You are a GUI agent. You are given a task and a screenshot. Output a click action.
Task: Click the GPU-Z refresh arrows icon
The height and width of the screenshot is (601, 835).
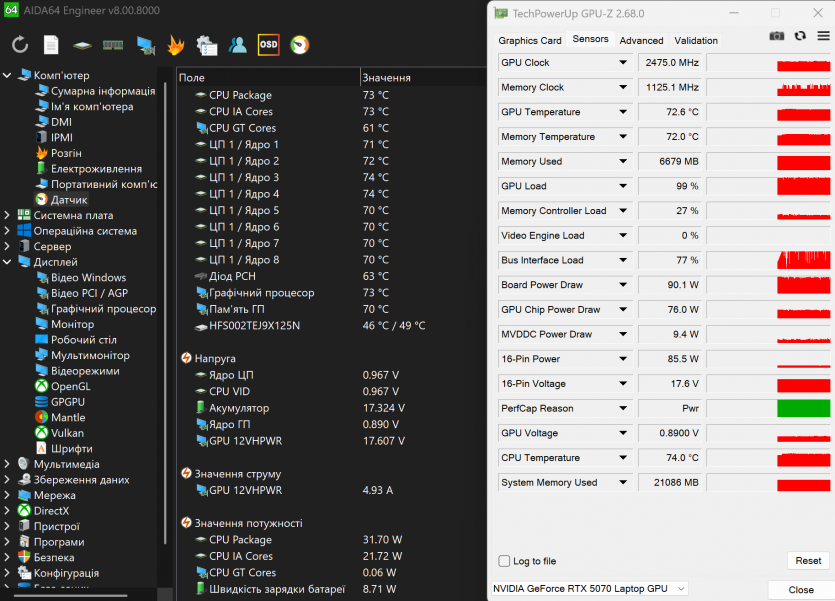[800, 36]
